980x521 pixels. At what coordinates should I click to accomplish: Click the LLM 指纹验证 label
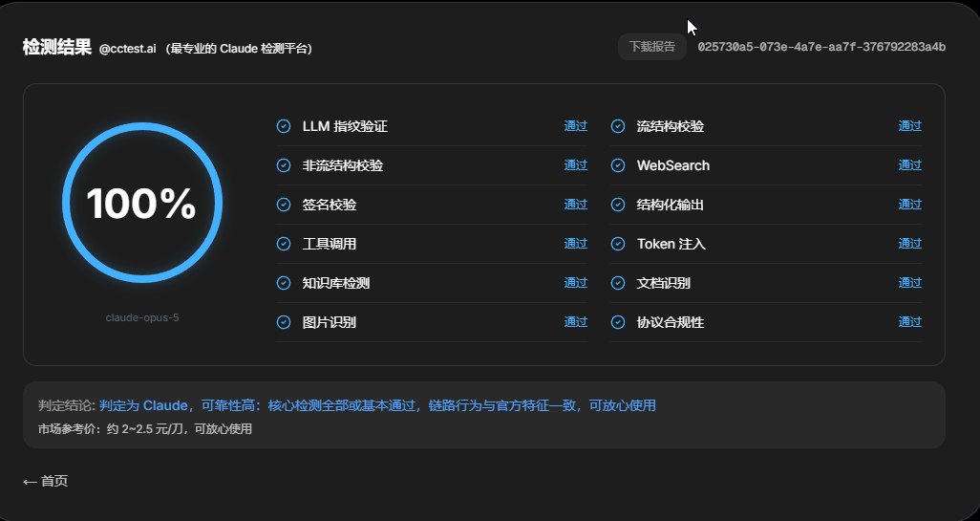(345, 126)
